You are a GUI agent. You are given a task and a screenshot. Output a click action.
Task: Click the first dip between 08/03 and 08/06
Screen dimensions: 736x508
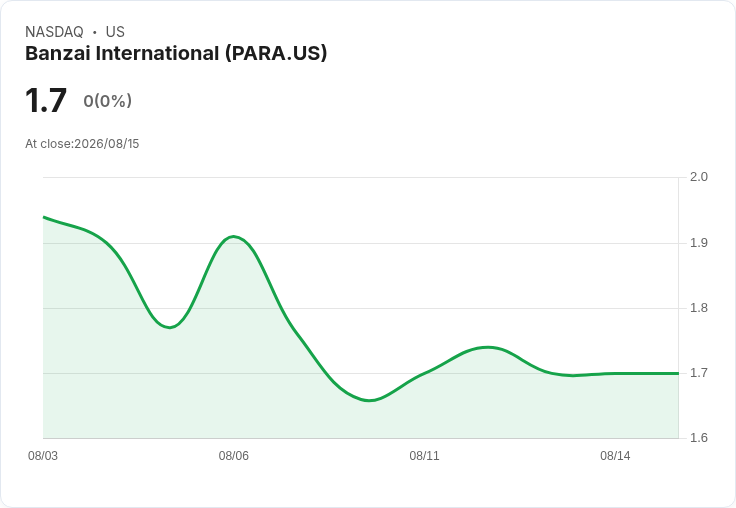tap(170, 327)
